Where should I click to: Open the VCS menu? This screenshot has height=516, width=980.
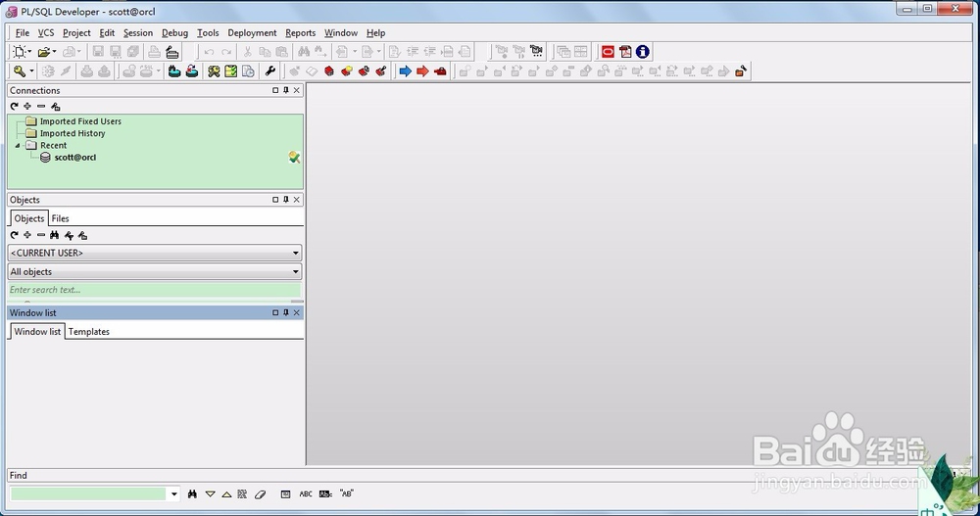click(46, 33)
